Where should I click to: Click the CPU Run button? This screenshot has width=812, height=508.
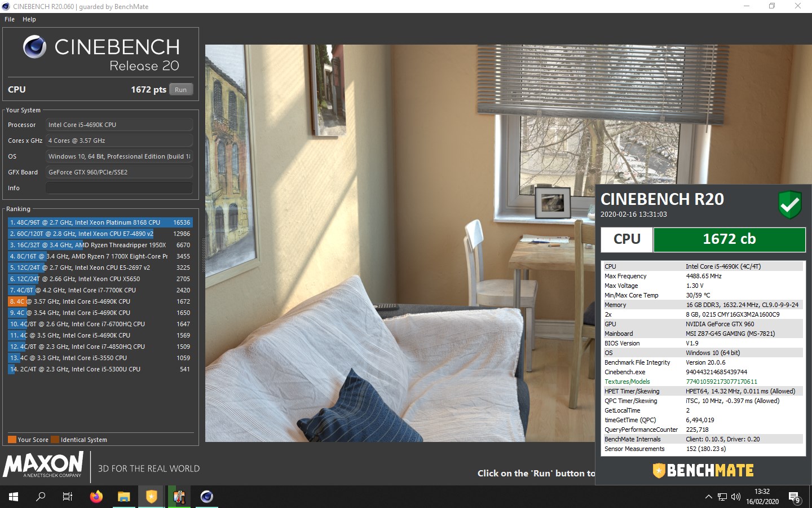tap(181, 89)
